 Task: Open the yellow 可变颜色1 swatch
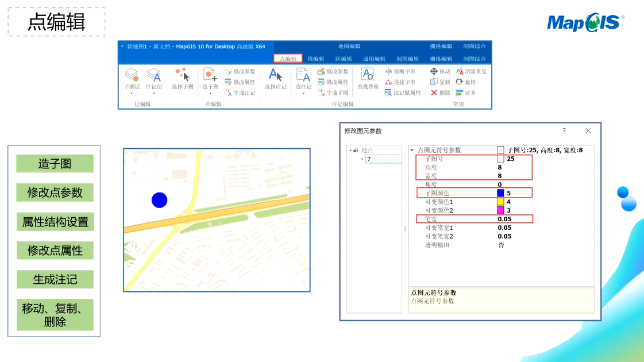point(500,202)
